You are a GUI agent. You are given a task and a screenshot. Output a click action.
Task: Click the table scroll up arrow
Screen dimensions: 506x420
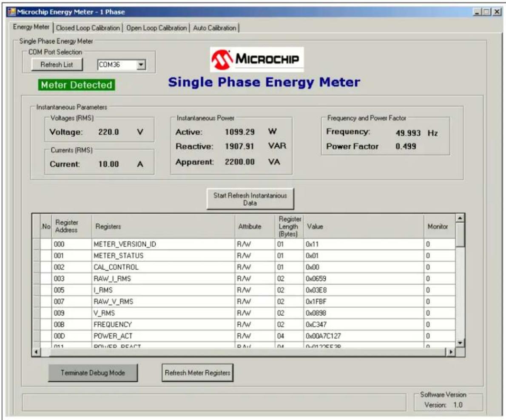tap(460, 218)
